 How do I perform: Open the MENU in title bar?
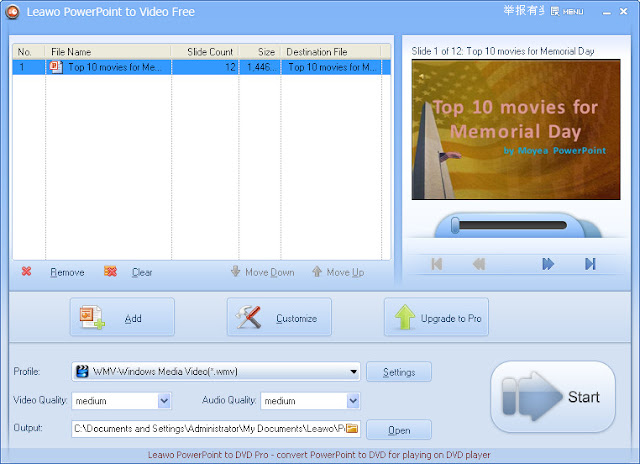(567, 11)
